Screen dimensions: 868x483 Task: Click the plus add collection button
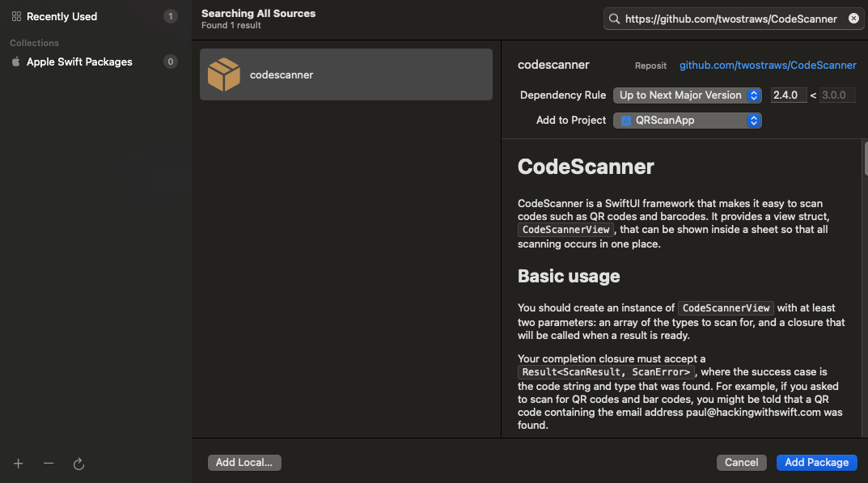coord(19,463)
